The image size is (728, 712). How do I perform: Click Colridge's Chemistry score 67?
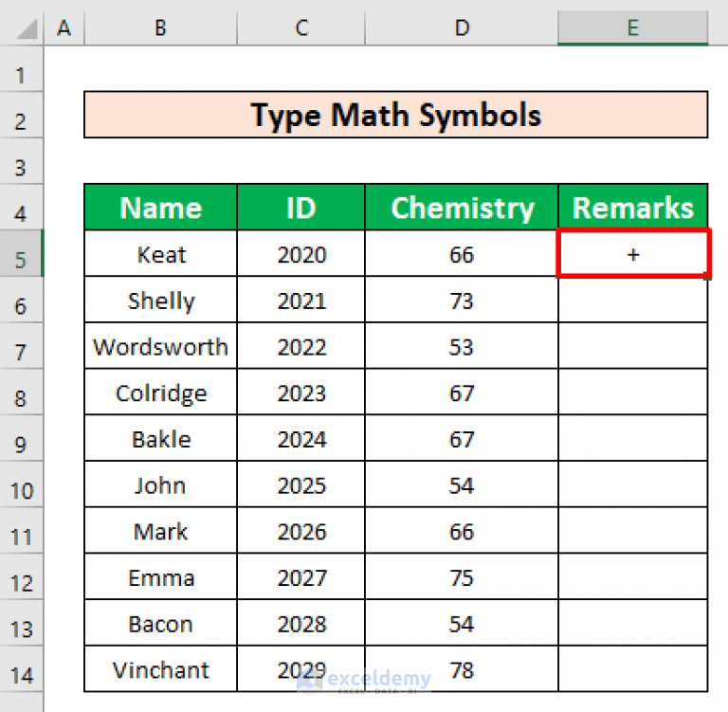click(x=462, y=392)
